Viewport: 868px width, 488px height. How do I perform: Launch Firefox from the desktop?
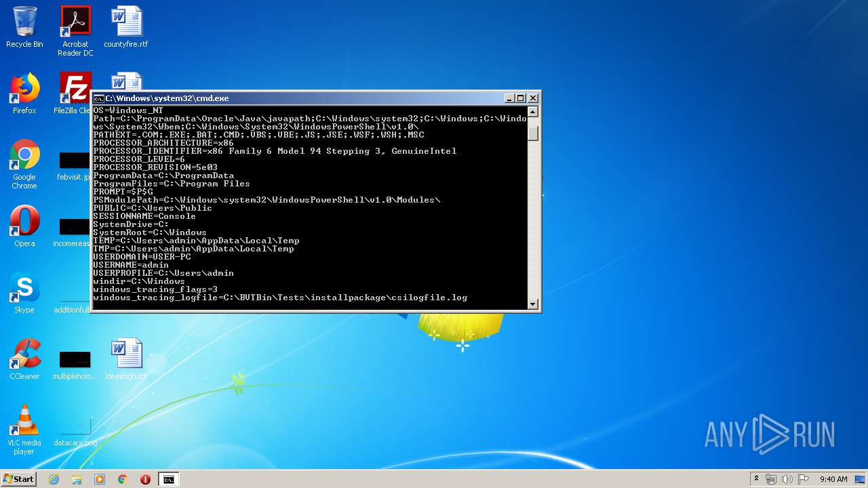coord(24,94)
